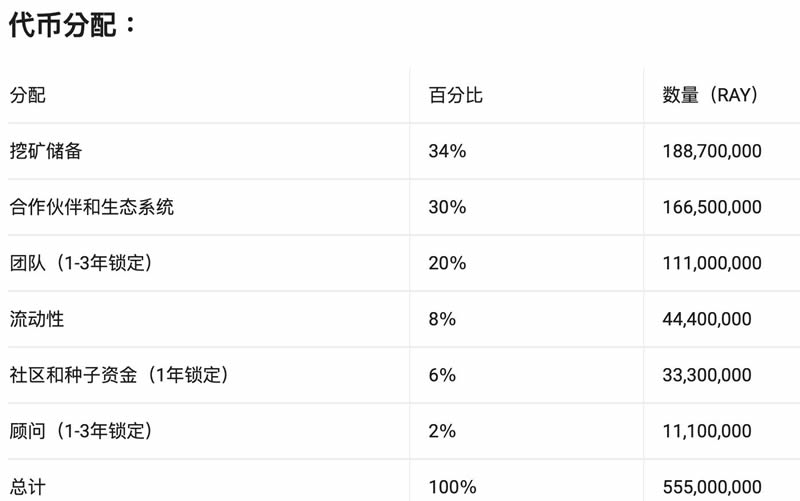Click the 百分比 column header
The height and width of the screenshot is (501, 800).
(456, 96)
